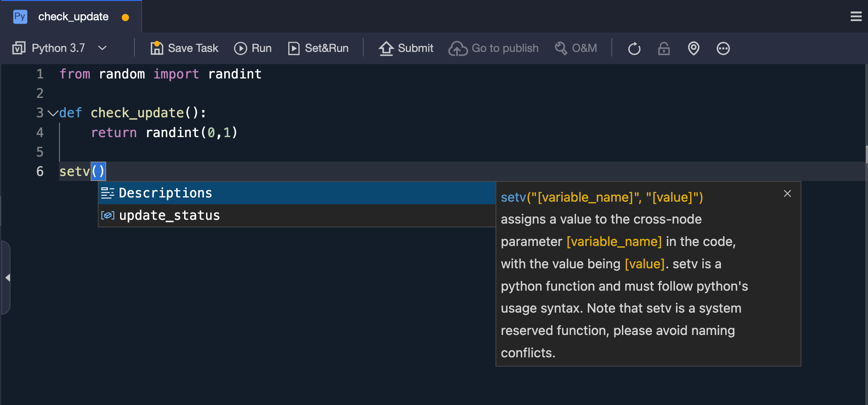Click the Save Task icon
Screen dimensions: 868x405
(157, 48)
